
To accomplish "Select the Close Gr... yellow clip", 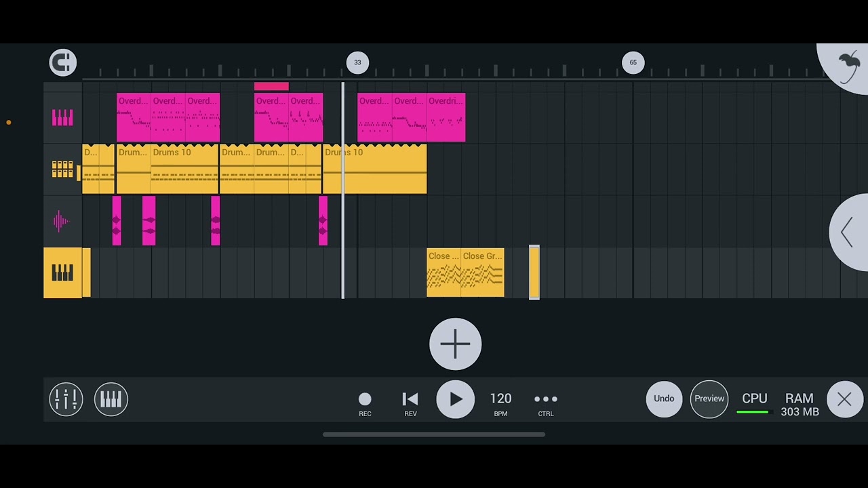I will click(483, 272).
